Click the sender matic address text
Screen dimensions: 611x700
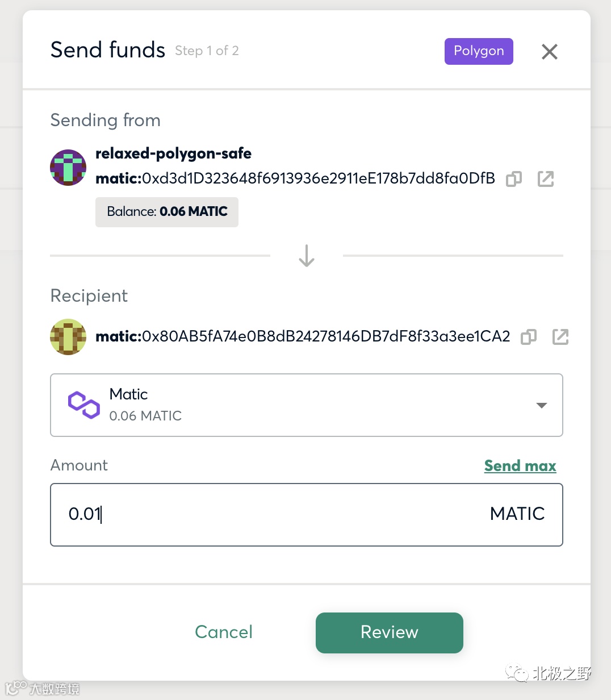click(x=295, y=179)
